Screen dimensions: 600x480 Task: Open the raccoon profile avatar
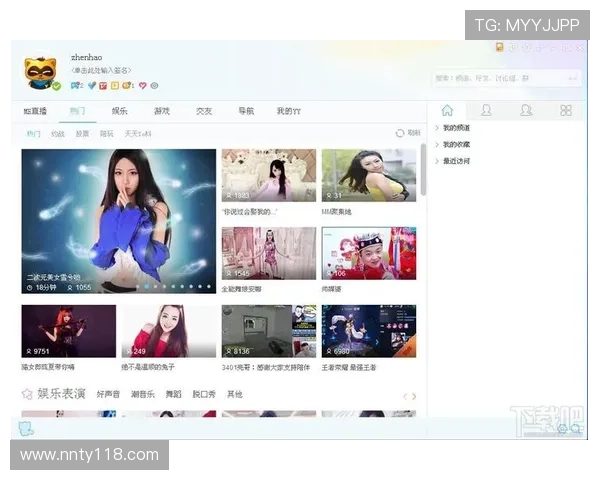[x=41, y=72]
